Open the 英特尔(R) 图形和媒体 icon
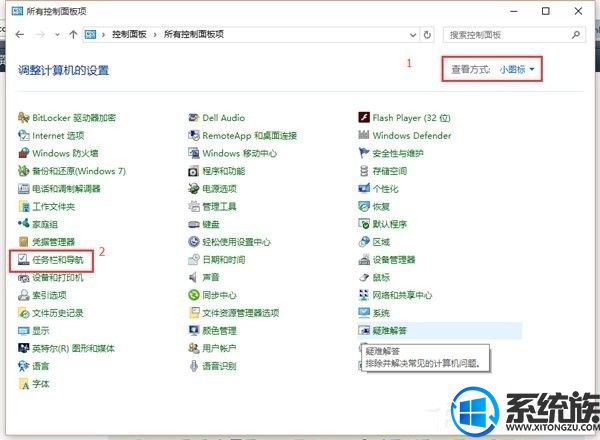600x440 pixels. pos(23,348)
